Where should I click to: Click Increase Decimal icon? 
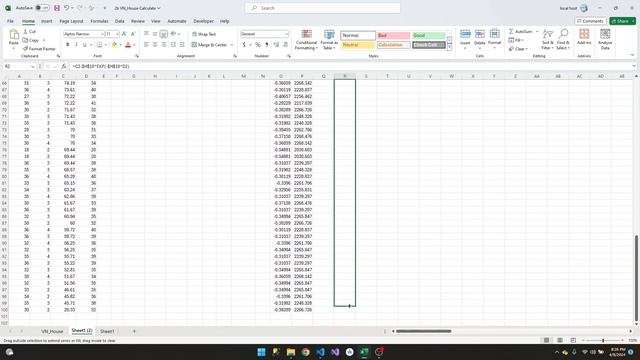click(x=276, y=44)
